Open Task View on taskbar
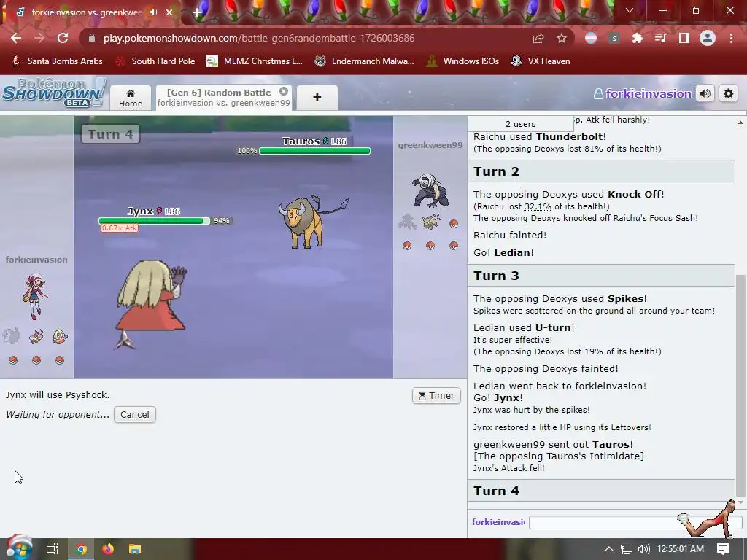Screen dimensions: 747x560 [x=52, y=549]
